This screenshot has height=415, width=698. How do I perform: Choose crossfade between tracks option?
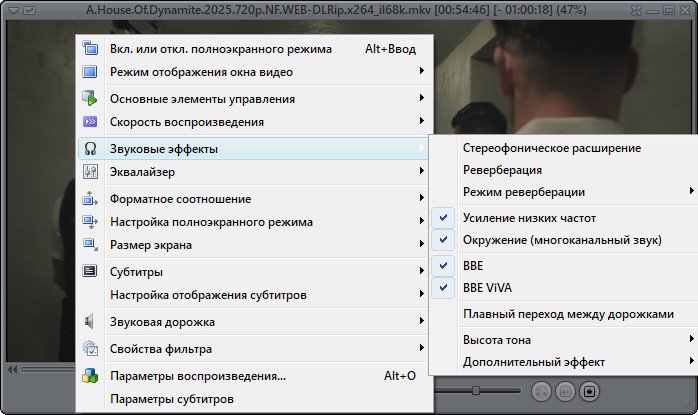pyautogui.click(x=568, y=314)
